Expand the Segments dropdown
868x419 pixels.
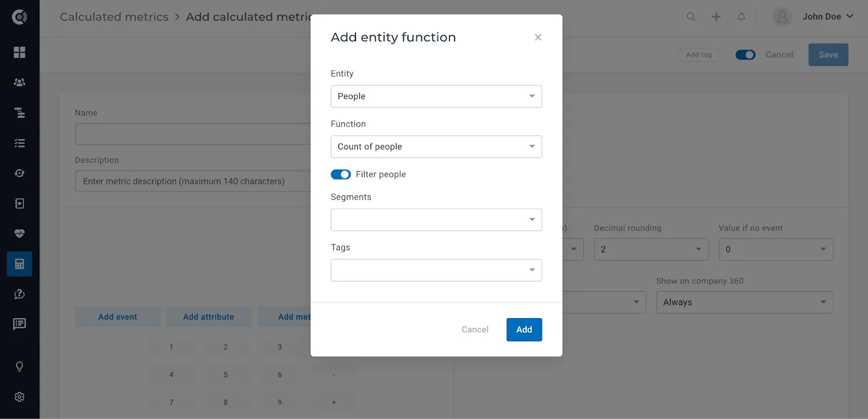click(436, 220)
